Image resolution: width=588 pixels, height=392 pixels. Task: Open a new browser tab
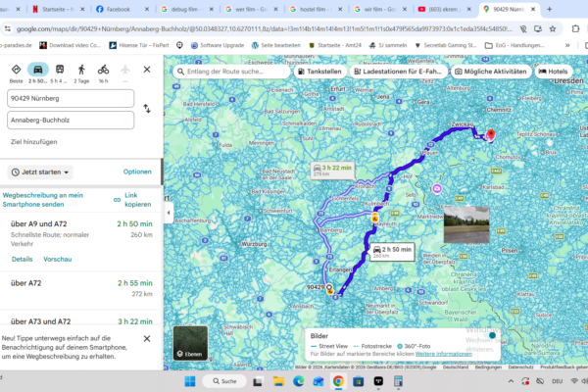click(550, 10)
